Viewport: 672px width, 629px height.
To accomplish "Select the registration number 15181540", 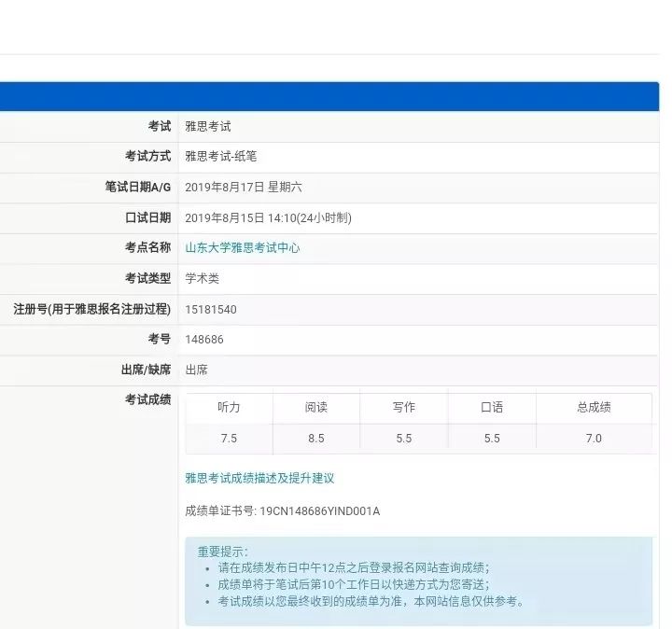I will pos(211,309).
